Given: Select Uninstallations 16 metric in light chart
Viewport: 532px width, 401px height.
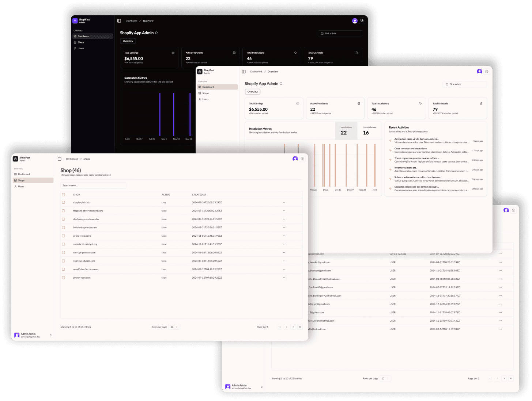Looking at the screenshot, I should point(369,131).
